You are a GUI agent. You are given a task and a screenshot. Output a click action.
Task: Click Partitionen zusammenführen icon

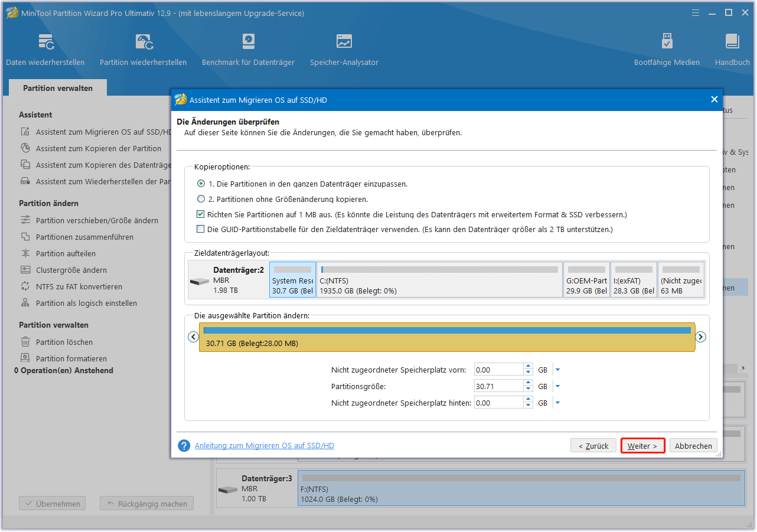tap(25, 237)
